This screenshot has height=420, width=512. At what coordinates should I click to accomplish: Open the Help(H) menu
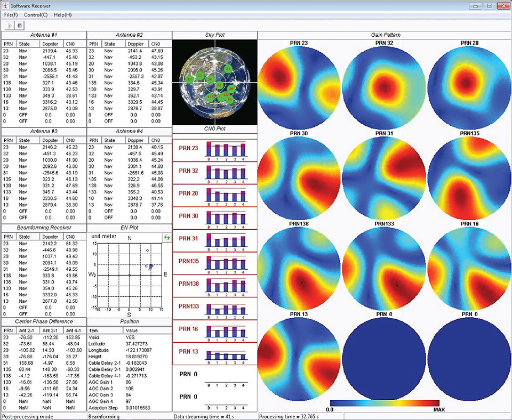62,14
